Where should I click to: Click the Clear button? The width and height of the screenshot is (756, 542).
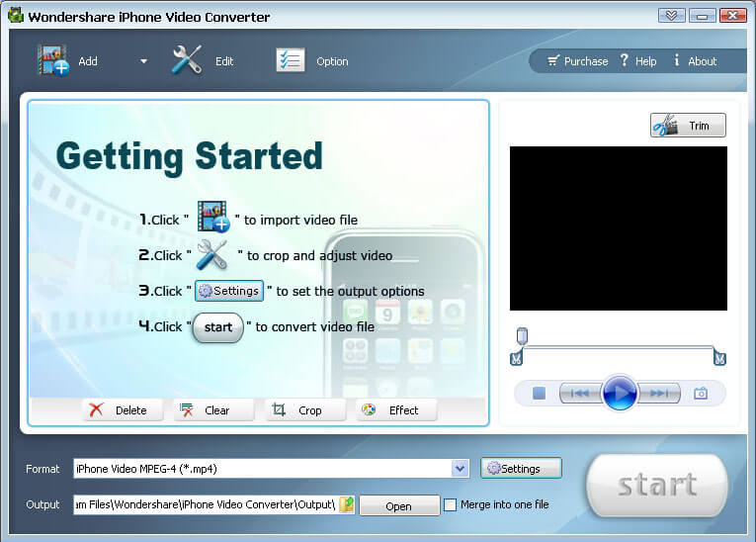click(x=213, y=410)
